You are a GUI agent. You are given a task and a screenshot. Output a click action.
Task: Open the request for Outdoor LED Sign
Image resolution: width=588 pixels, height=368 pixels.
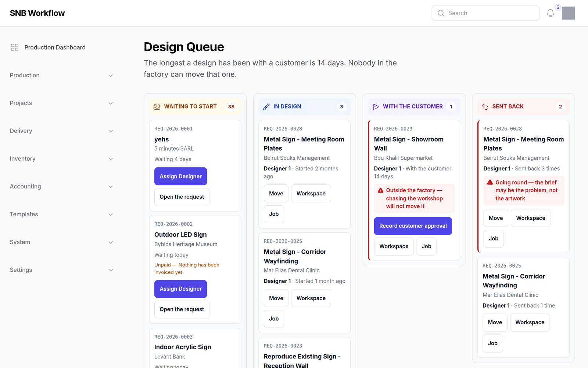pyautogui.click(x=182, y=309)
